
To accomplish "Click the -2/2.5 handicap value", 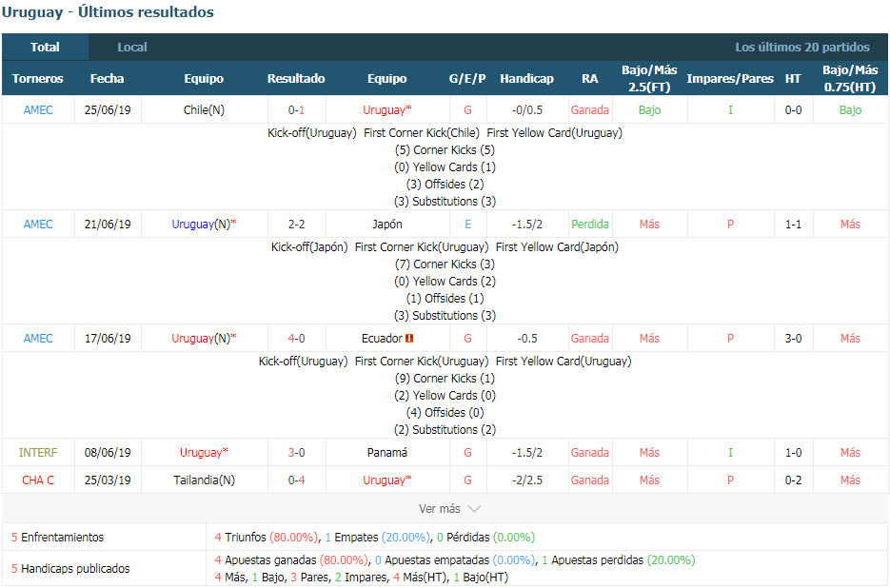I will (526, 480).
